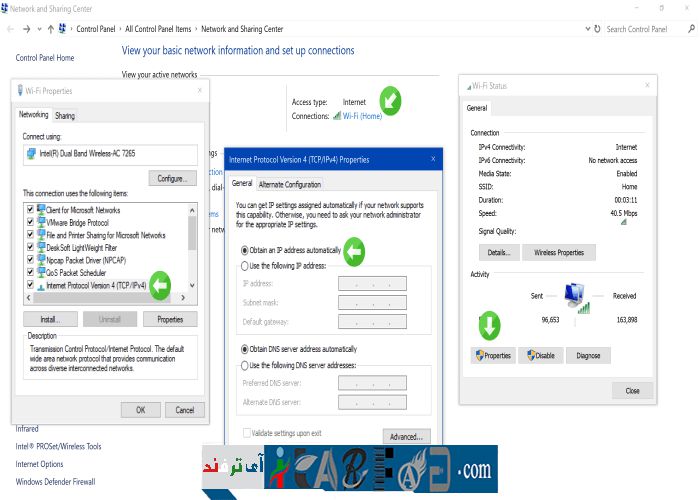Open the Wi-Fi (Home) connection link
The width and height of the screenshot is (700, 500).
pos(362,116)
